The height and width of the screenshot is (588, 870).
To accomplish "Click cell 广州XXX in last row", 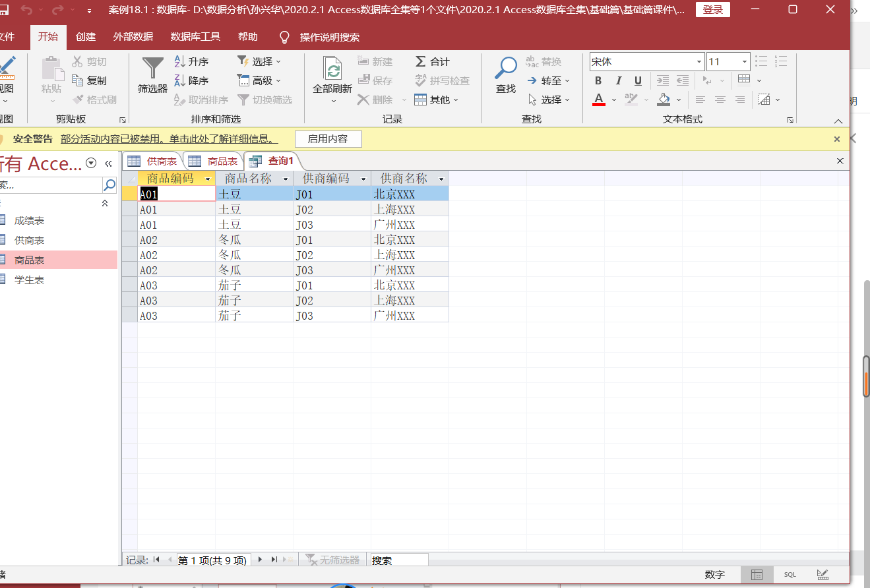I will click(410, 315).
